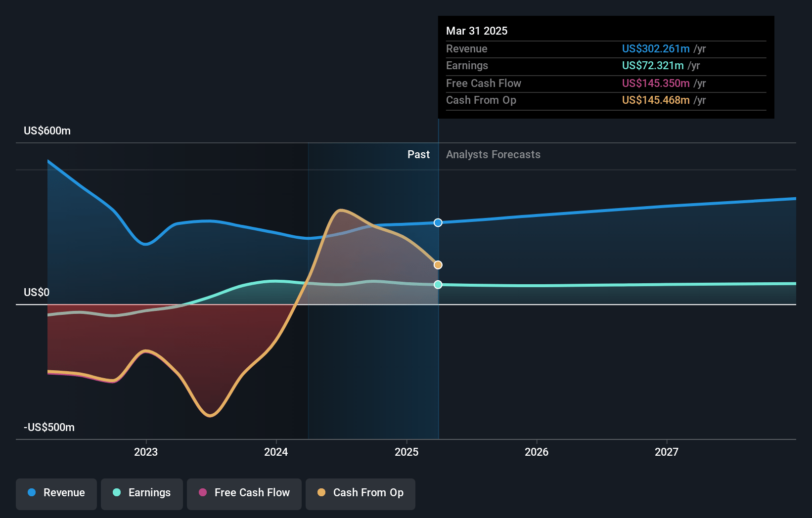Click the orange Cash From Op data point
This screenshot has height=518, width=812.
pos(438,265)
